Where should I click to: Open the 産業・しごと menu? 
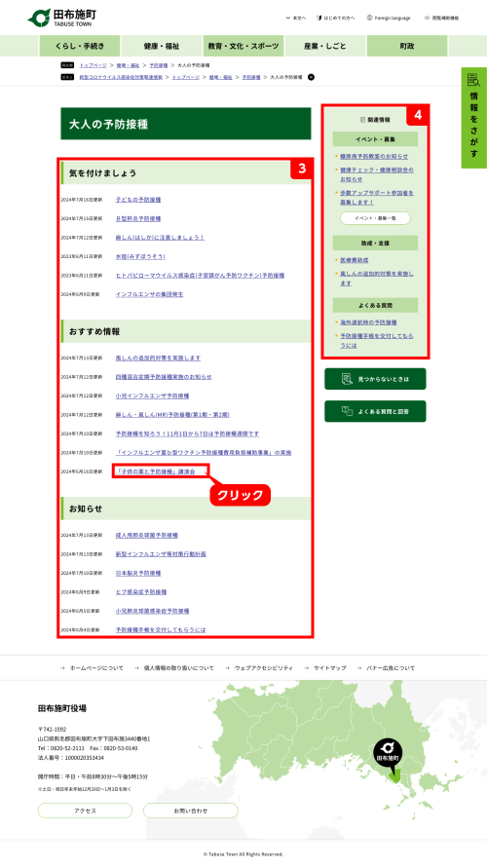click(325, 46)
